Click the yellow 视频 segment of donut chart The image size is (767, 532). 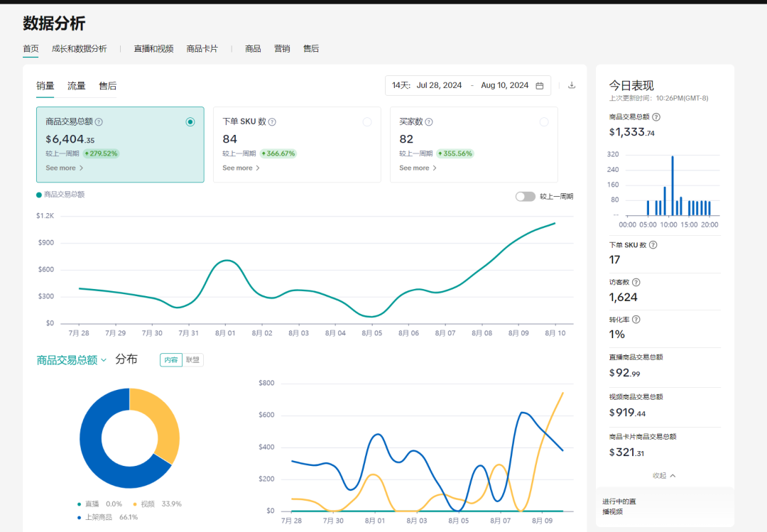pos(158,423)
